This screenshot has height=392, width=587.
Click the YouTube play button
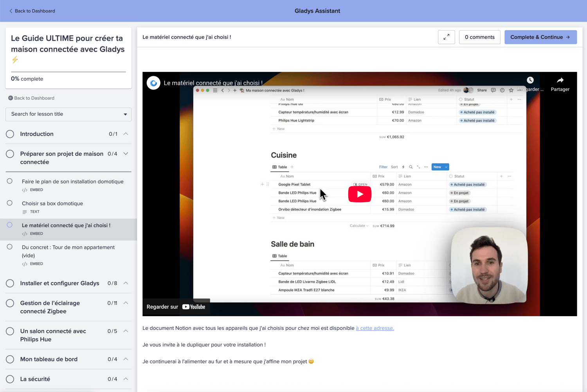360,194
